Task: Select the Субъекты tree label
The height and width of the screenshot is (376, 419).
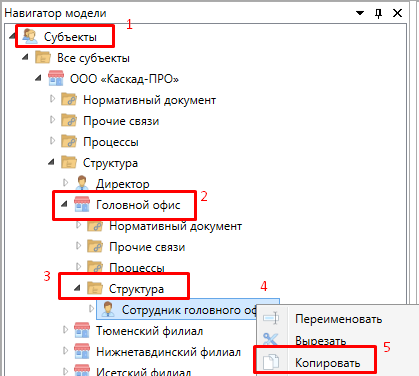Action: 70,37
